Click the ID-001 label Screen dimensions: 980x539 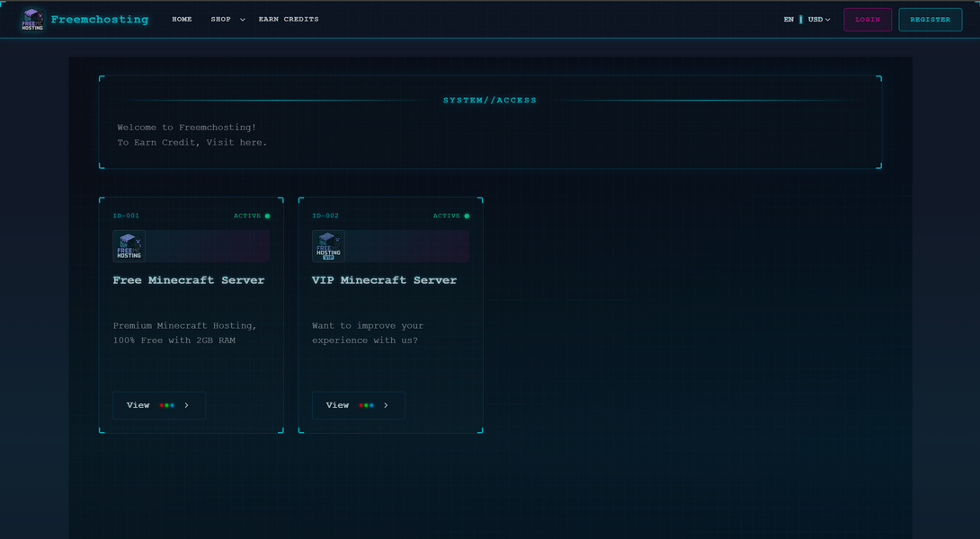click(126, 216)
